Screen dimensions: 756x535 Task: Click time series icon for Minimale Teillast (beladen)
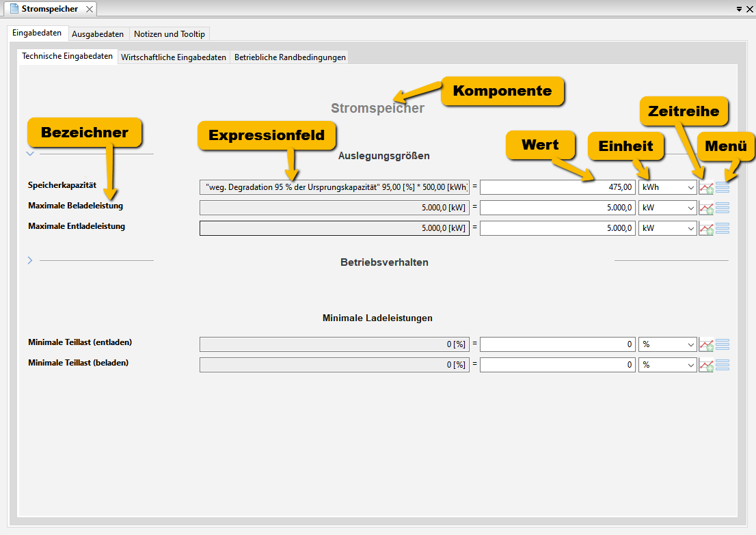coord(705,366)
